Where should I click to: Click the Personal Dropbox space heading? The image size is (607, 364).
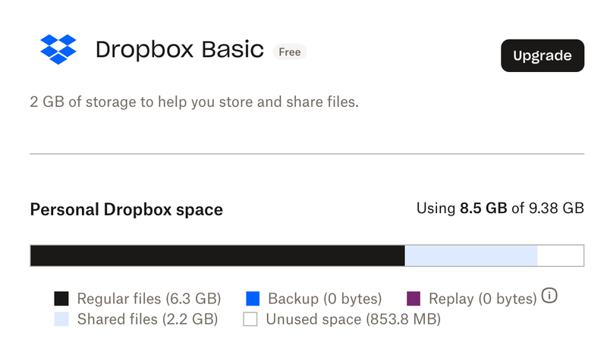(126, 209)
